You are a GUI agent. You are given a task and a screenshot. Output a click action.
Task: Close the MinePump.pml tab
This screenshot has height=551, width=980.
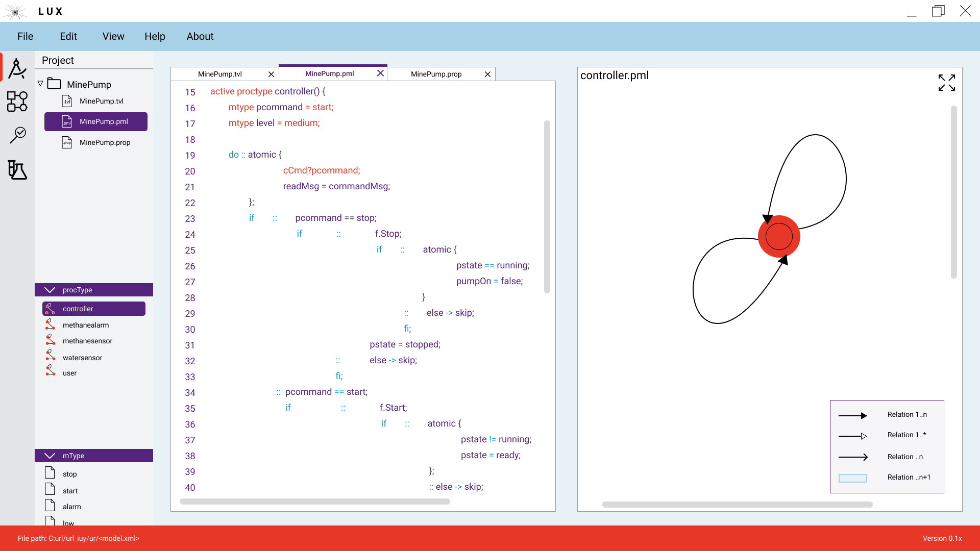[380, 73]
